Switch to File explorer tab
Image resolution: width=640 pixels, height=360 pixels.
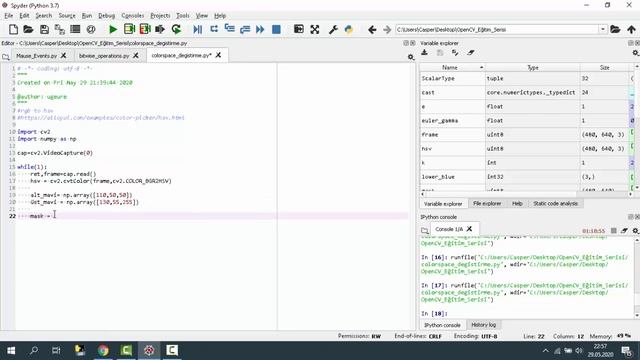pos(487,203)
